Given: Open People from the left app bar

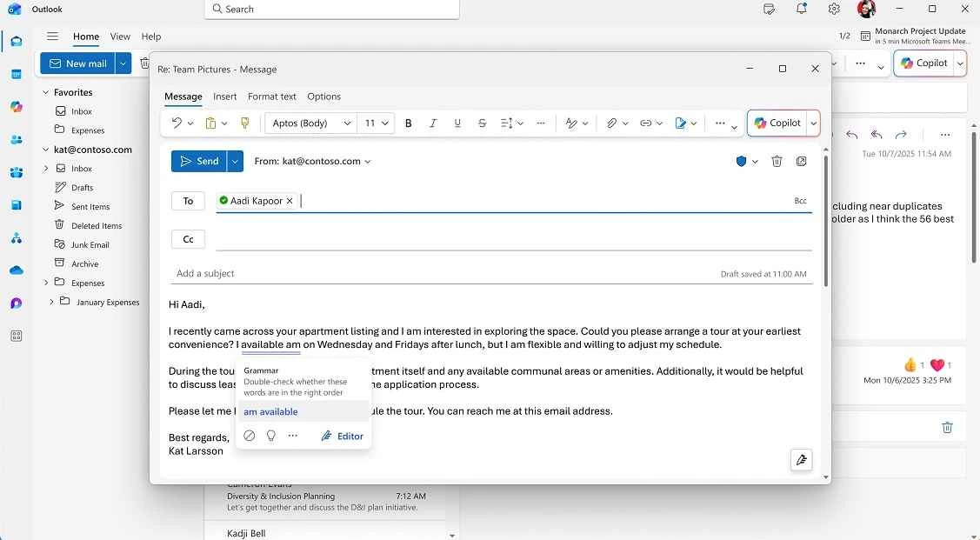Looking at the screenshot, I should pos(17,139).
